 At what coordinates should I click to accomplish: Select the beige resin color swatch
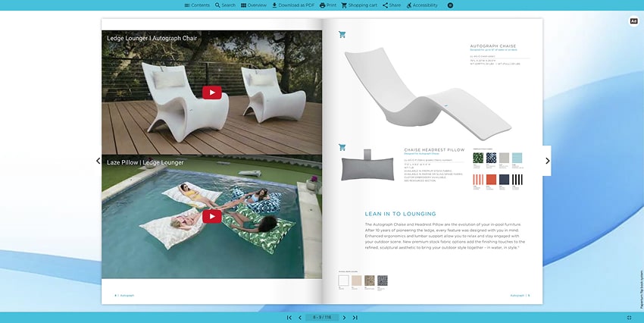[357, 281]
